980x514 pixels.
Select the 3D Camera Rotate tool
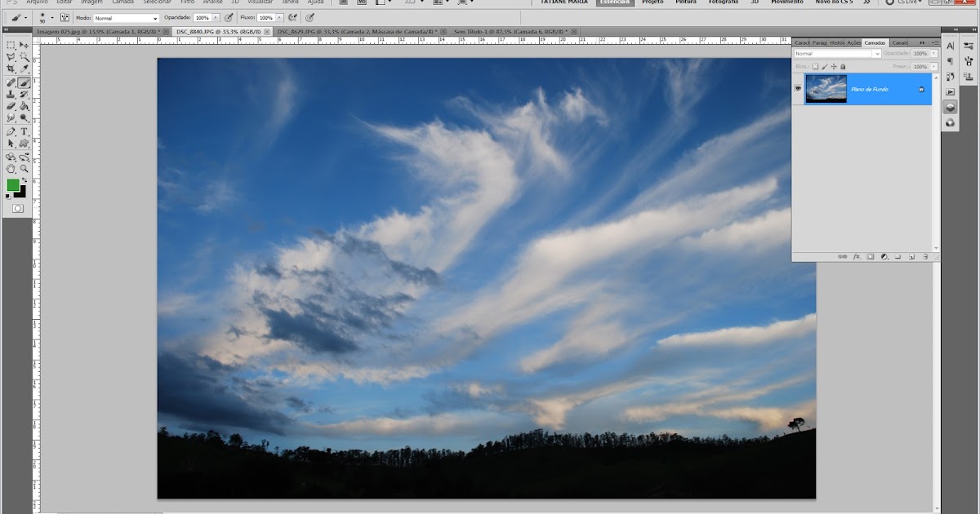(x=24, y=157)
